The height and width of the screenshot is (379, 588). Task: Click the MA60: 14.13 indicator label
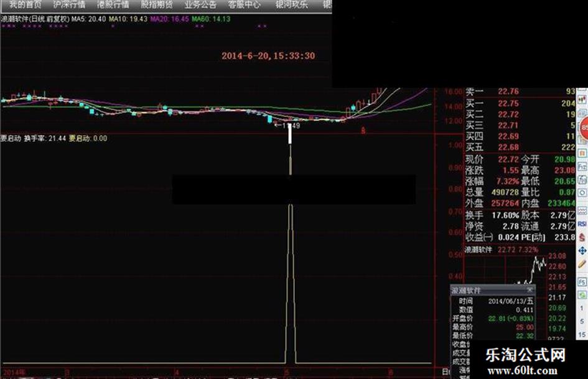211,19
